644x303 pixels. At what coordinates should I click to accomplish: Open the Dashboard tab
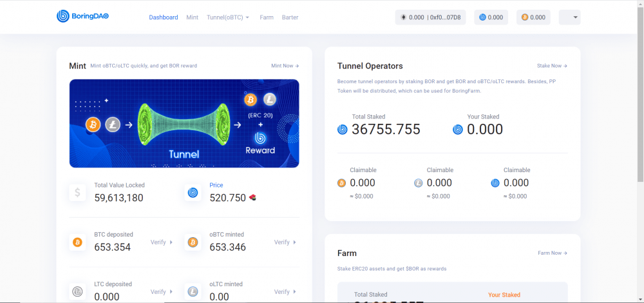pyautogui.click(x=164, y=17)
